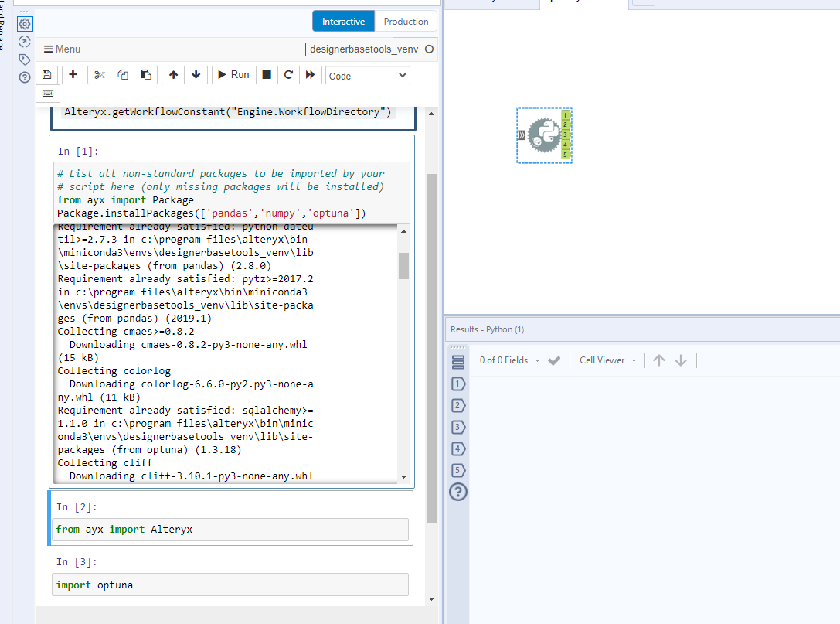Click the add cell plus icon
This screenshot has width=840, height=624.
tap(73, 74)
